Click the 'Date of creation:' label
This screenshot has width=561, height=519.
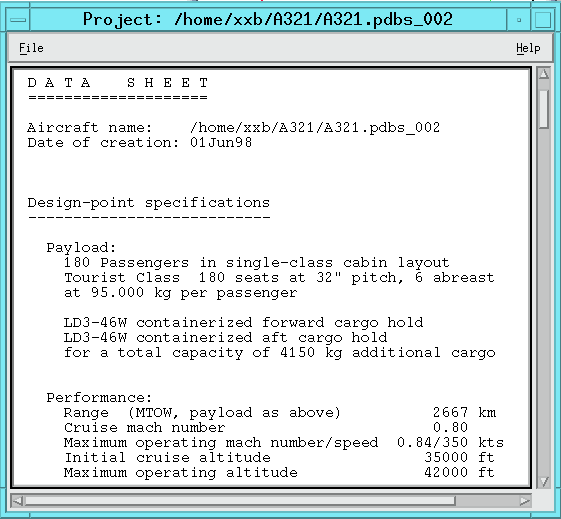point(103,143)
